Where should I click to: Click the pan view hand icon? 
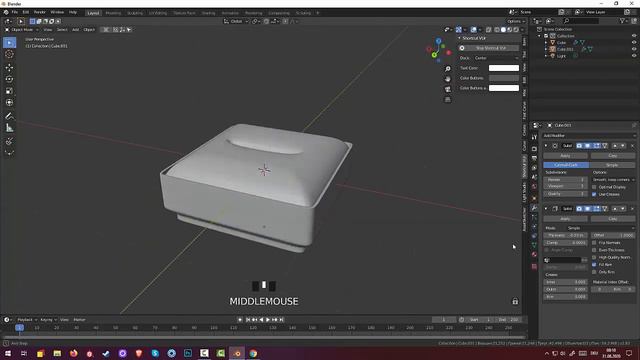point(448,79)
